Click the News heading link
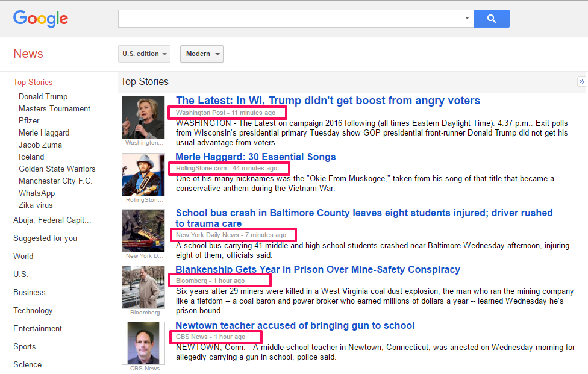Screen dimensions: 588x374 click(28, 54)
